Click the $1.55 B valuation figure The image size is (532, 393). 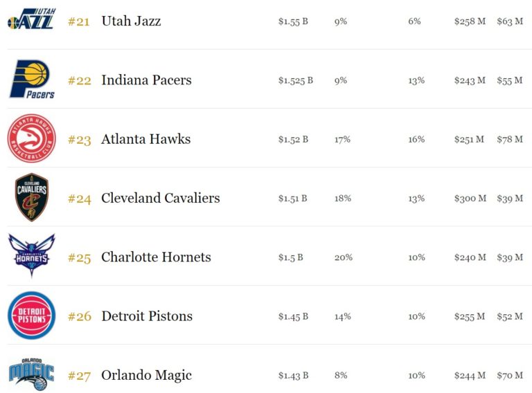coord(293,21)
